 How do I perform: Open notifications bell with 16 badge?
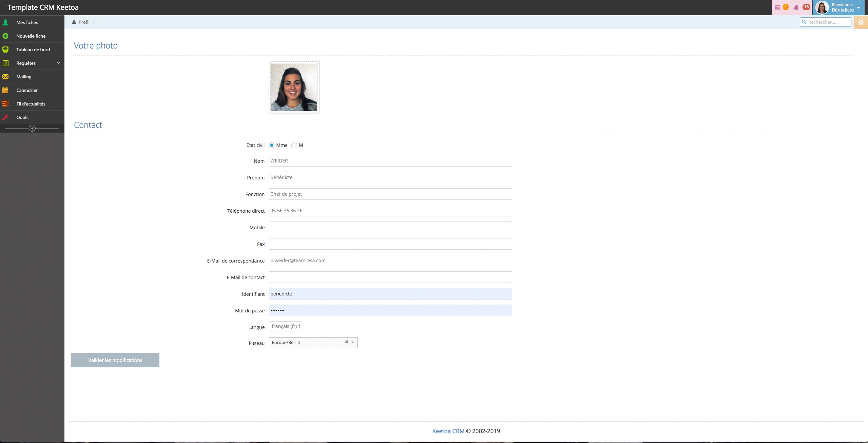[x=796, y=7]
